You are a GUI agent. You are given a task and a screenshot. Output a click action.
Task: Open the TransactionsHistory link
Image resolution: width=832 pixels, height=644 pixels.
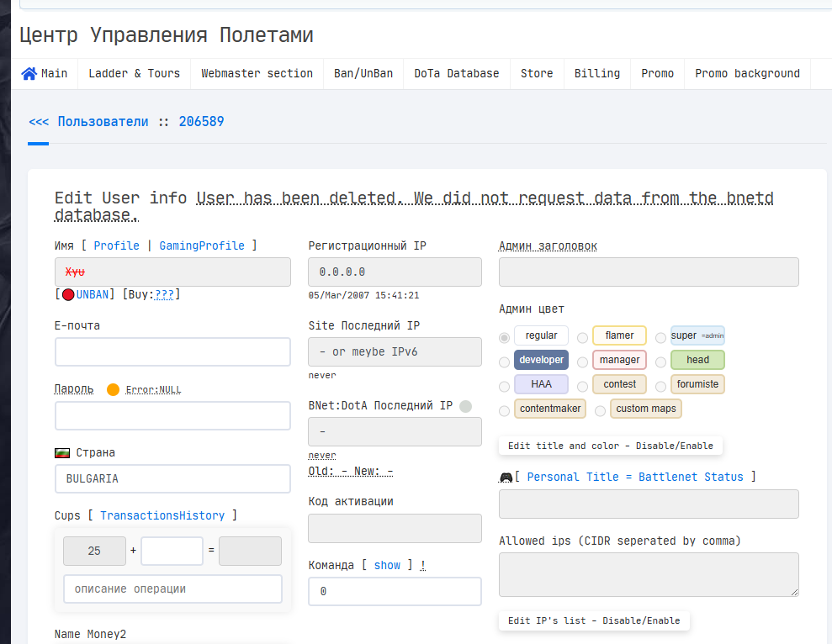tap(162, 515)
